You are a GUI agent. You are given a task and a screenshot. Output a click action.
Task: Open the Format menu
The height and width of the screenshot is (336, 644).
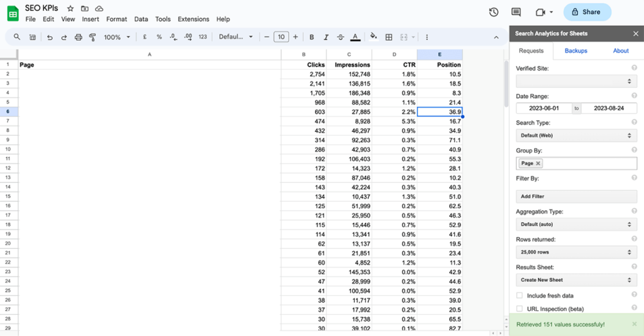tap(116, 20)
